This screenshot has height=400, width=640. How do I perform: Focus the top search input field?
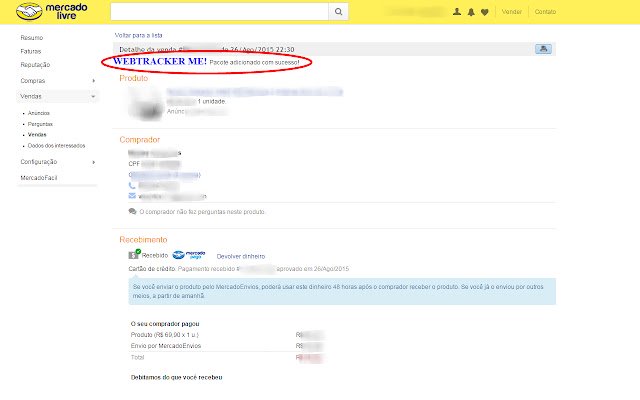(220, 12)
